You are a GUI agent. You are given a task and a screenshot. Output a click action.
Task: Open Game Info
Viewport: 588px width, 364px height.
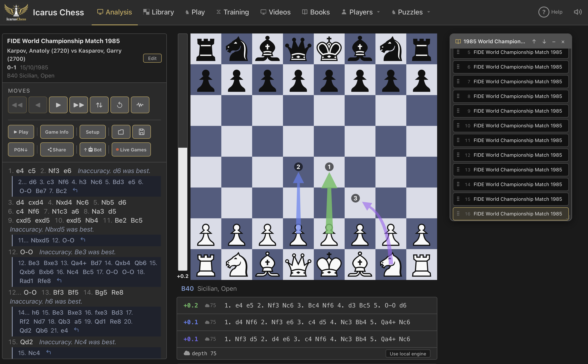click(x=57, y=132)
